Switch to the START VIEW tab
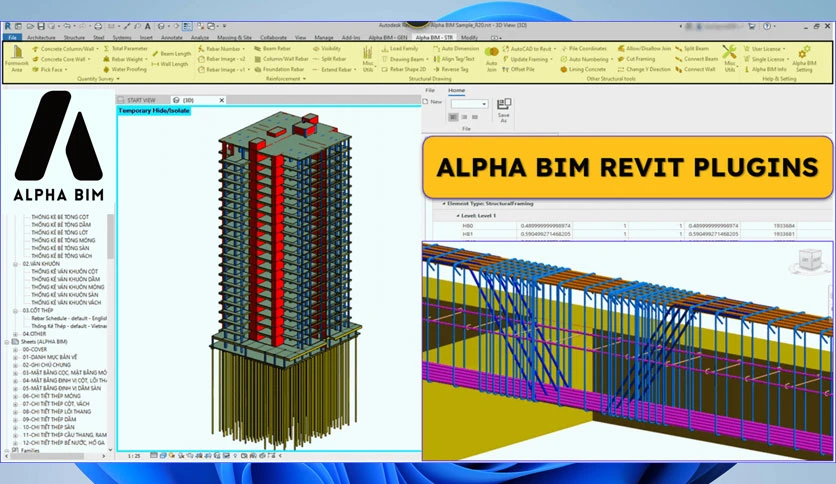 [x=141, y=100]
